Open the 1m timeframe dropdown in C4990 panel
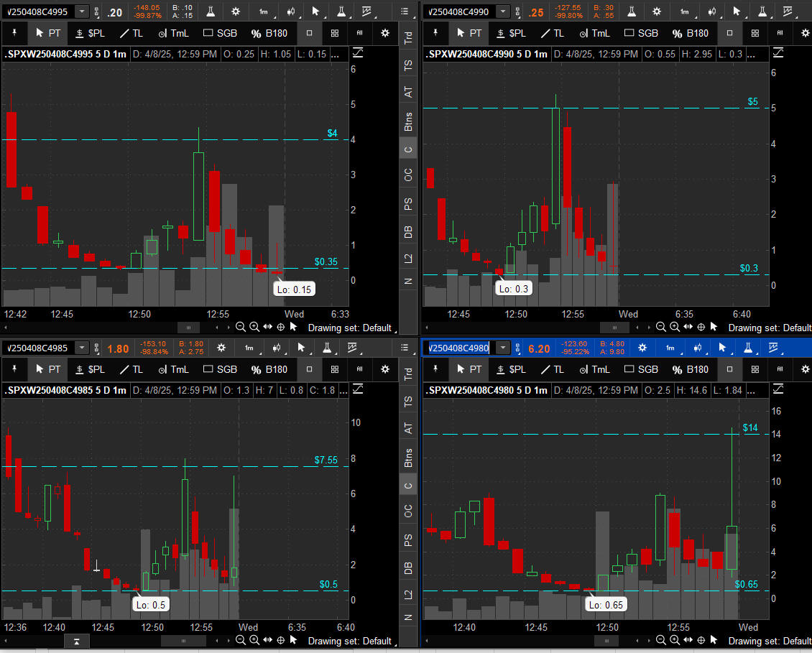The image size is (812, 653). (685, 11)
